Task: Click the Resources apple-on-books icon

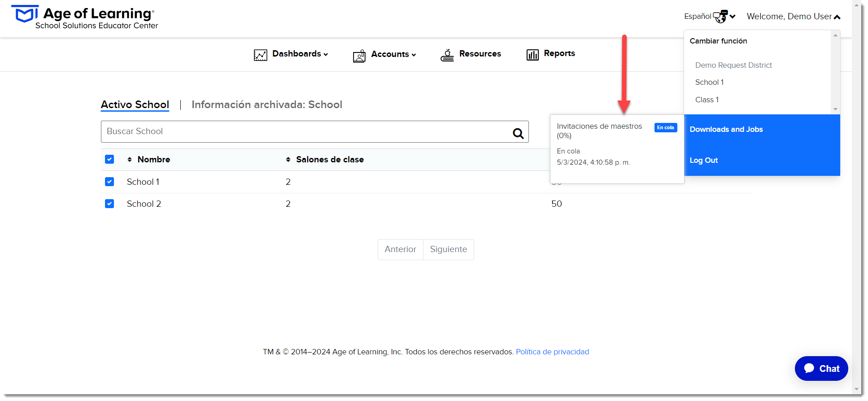Action: coord(447,55)
